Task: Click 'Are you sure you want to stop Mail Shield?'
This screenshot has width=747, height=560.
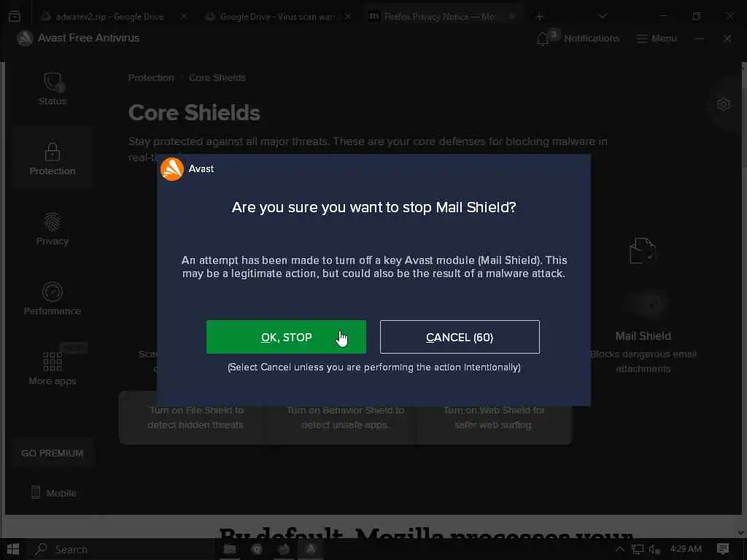Action: (x=374, y=207)
